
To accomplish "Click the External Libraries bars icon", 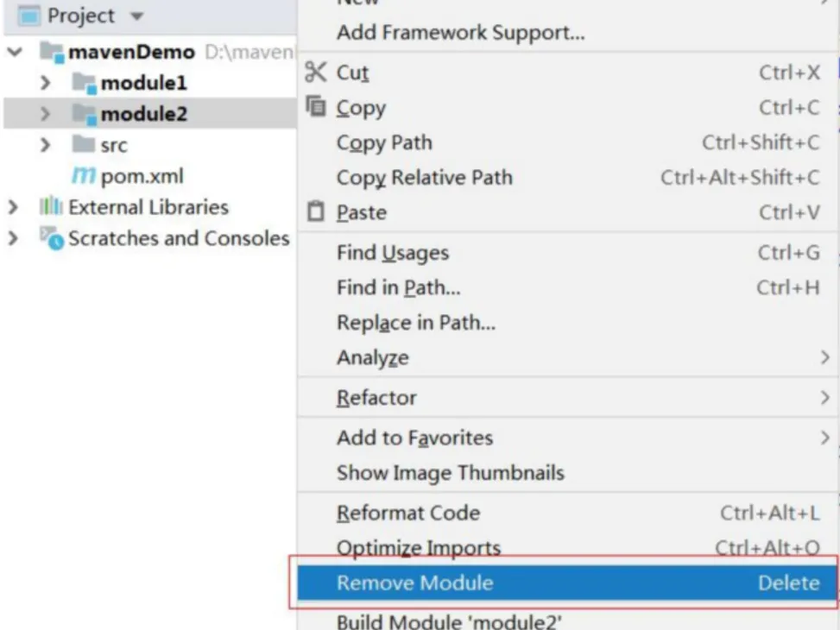I will [x=51, y=206].
